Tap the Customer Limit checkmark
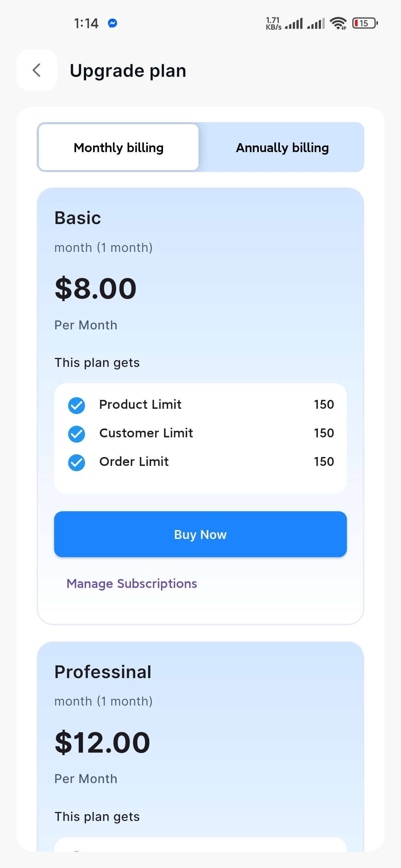 click(x=76, y=434)
